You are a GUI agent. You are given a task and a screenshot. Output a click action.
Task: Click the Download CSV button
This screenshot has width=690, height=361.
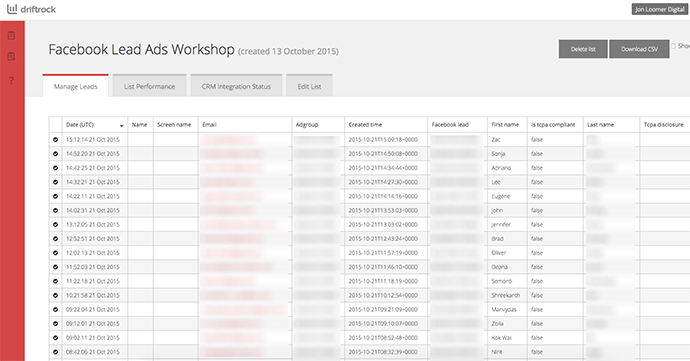click(639, 49)
